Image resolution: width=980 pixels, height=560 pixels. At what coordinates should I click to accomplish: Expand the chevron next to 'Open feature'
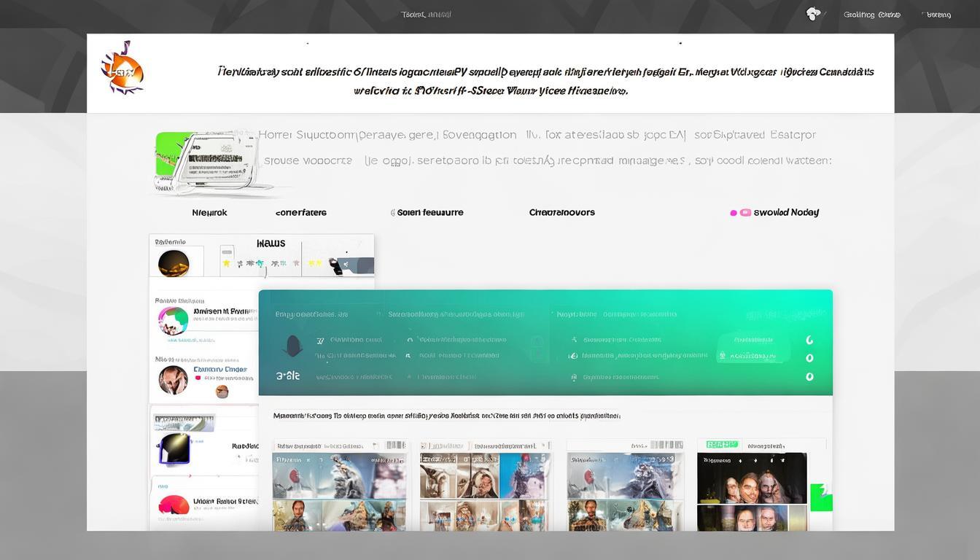coord(394,212)
